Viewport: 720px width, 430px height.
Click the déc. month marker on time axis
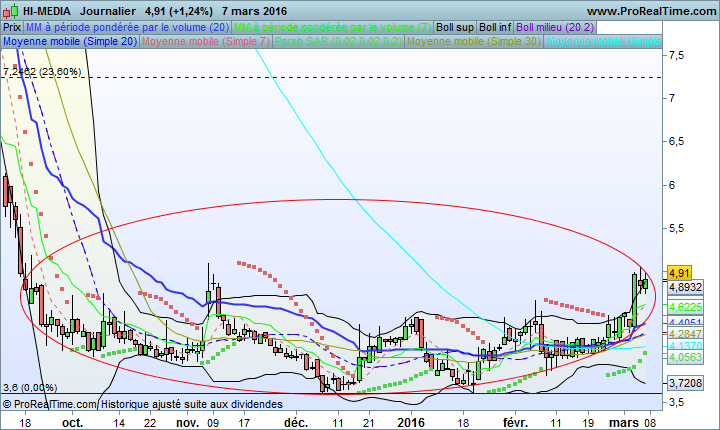(x=296, y=422)
